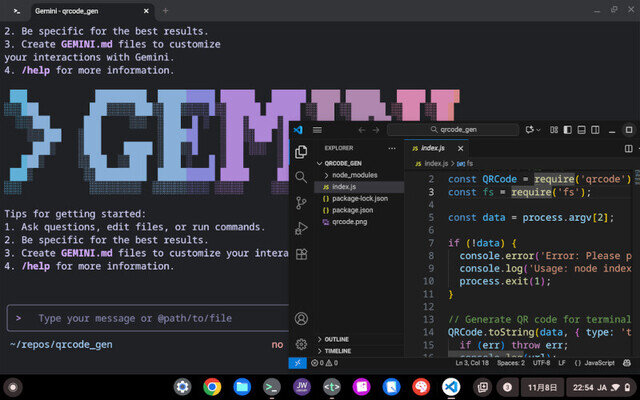Open the Copilot status bar icon
640x400 pixels.
click(627, 363)
